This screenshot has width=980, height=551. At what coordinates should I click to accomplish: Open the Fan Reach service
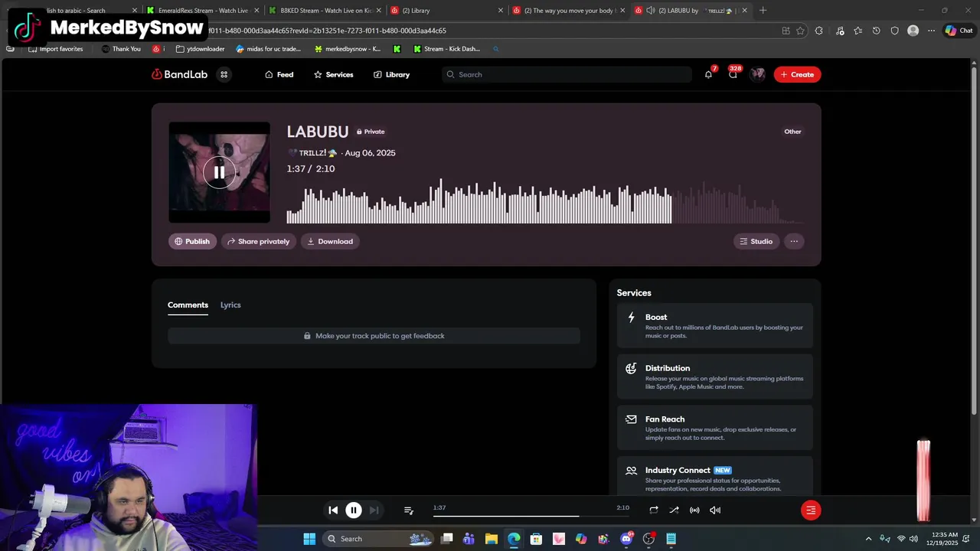click(714, 428)
